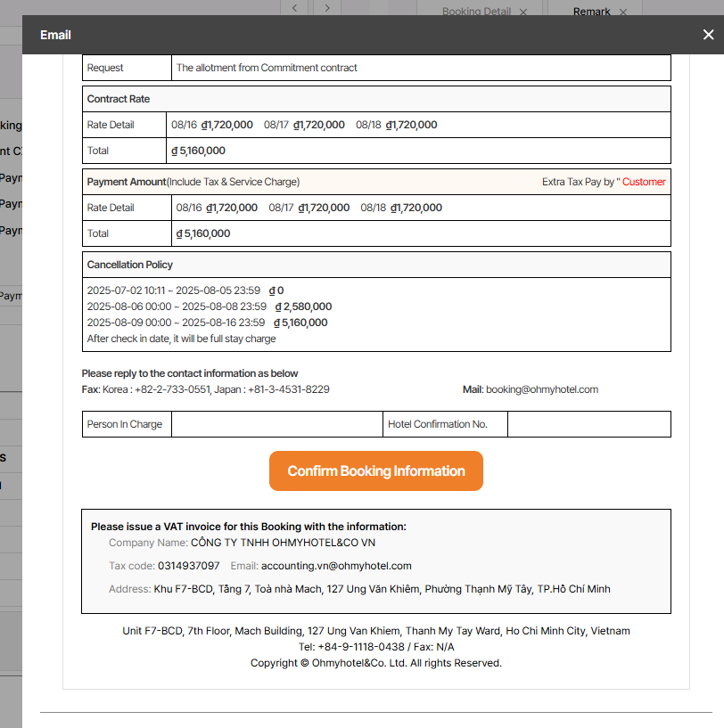Click the tax code 0314937097
Image resolution: width=724 pixels, height=728 pixels.
coord(188,566)
